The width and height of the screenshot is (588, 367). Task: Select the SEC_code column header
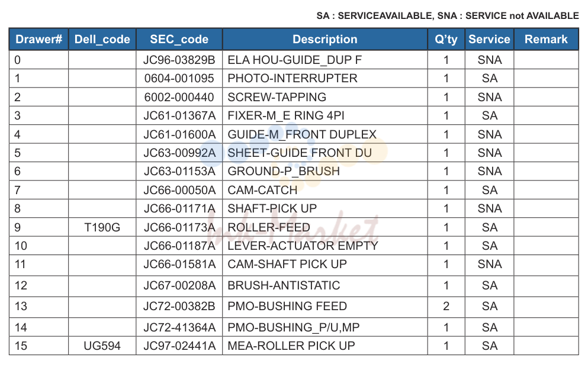point(179,39)
